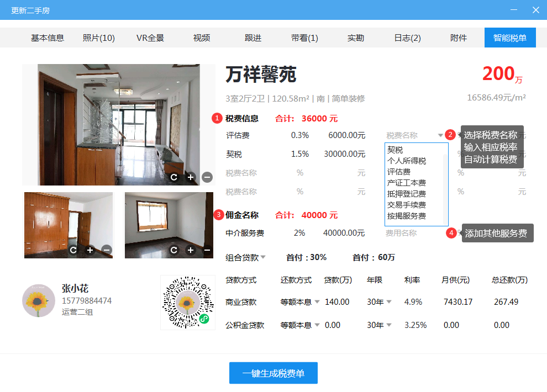
Task: Expand the 等额本息 dropdown for 商业贷款
Action: click(317, 302)
